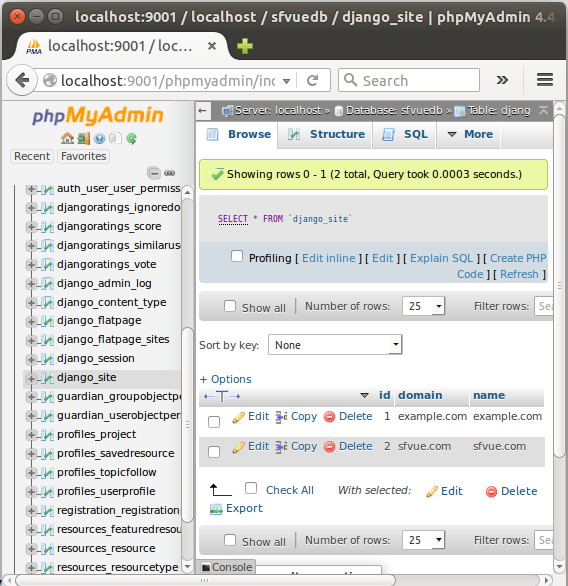
Task: Click the navigation panel settings icon
Action: 115,139
